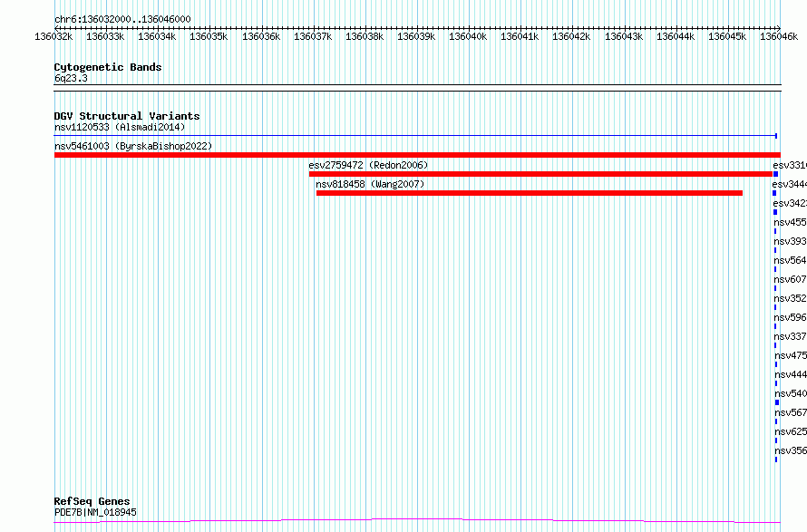
Task: Click the nsv475 variant label
Action: pos(791,355)
